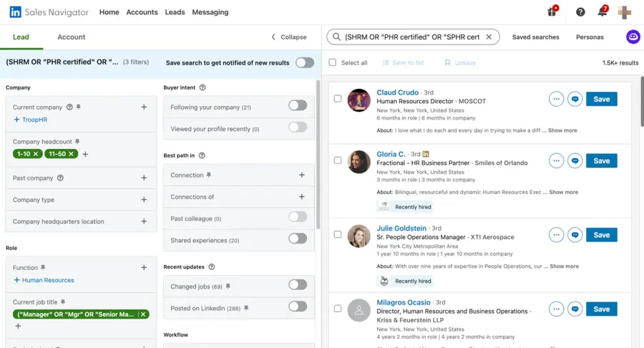Image resolution: width=644 pixels, height=348 pixels.
Task: Switch to the Lead tab
Action: [x=21, y=37]
